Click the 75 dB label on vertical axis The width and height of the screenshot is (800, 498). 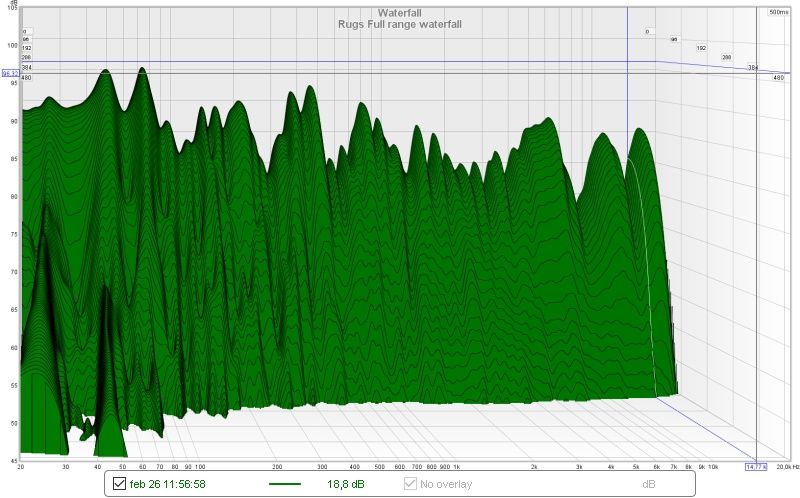(13, 234)
